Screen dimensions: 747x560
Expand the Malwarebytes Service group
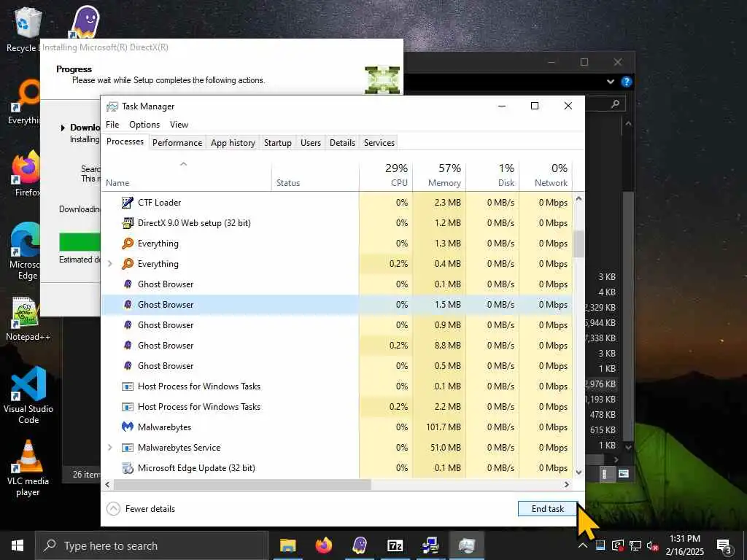point(110,448)
